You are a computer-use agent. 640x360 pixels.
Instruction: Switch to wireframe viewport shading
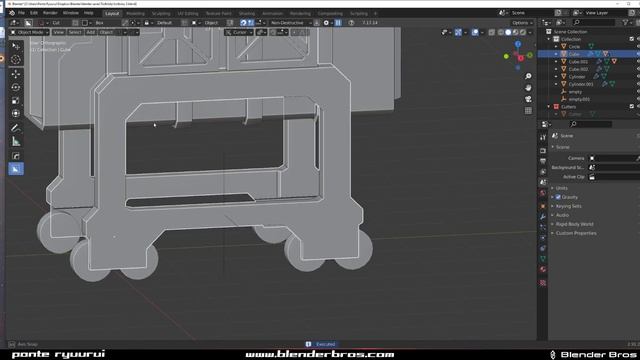tap(500, 32)
